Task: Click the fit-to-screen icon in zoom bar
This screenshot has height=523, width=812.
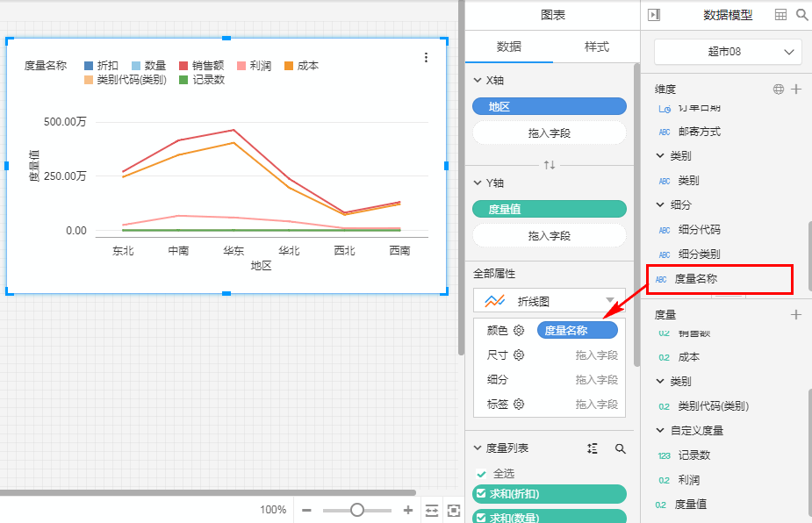Action: [x=454, y=510]
